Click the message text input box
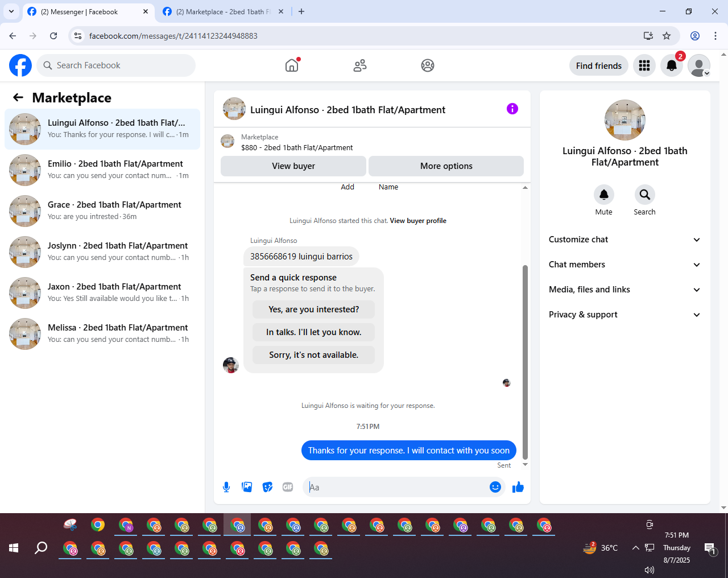The width and height of the screenshot is (728, 578). pos(398,487)
